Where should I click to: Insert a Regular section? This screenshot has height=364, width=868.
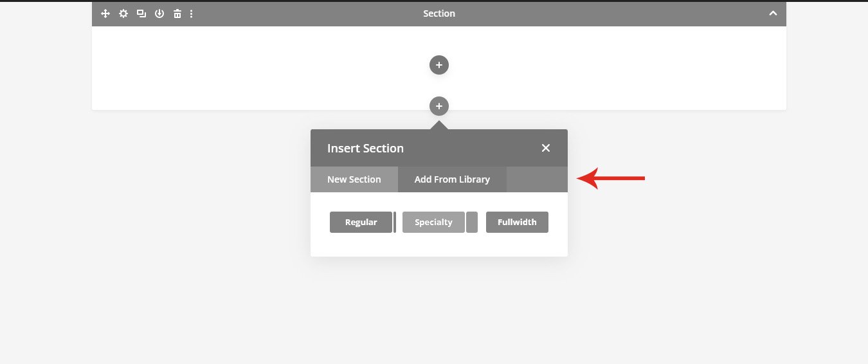[x=361, y=222]
